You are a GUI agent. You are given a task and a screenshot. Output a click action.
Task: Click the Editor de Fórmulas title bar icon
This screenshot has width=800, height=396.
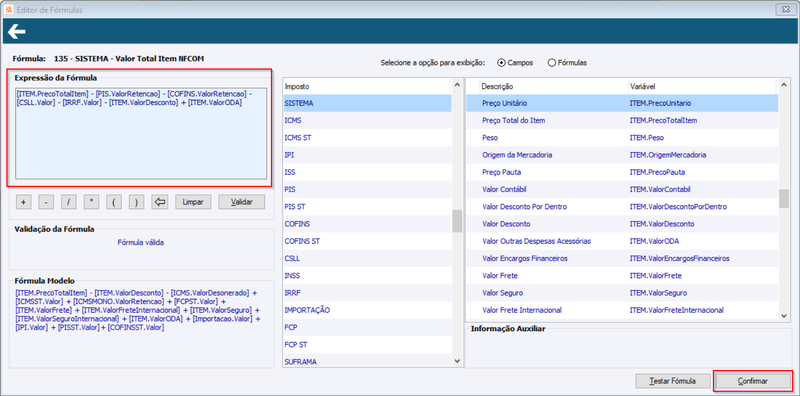(8, 10)
